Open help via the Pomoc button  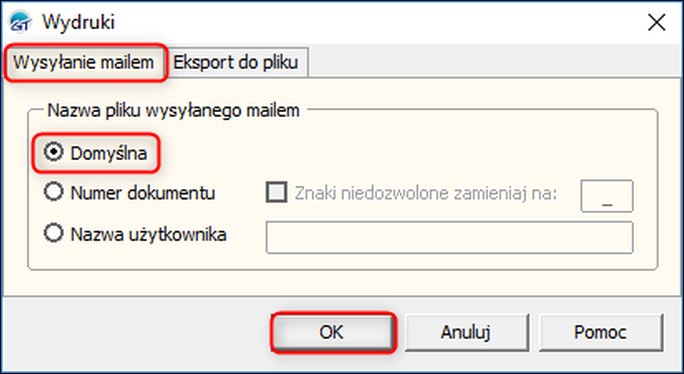tap(601, 332)
